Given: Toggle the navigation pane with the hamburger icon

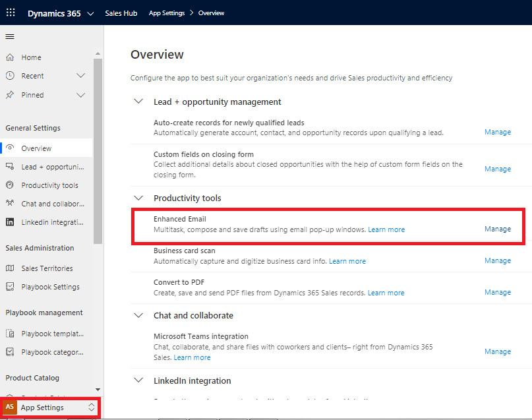Looking at the screenshot, I should click(10, 36).
